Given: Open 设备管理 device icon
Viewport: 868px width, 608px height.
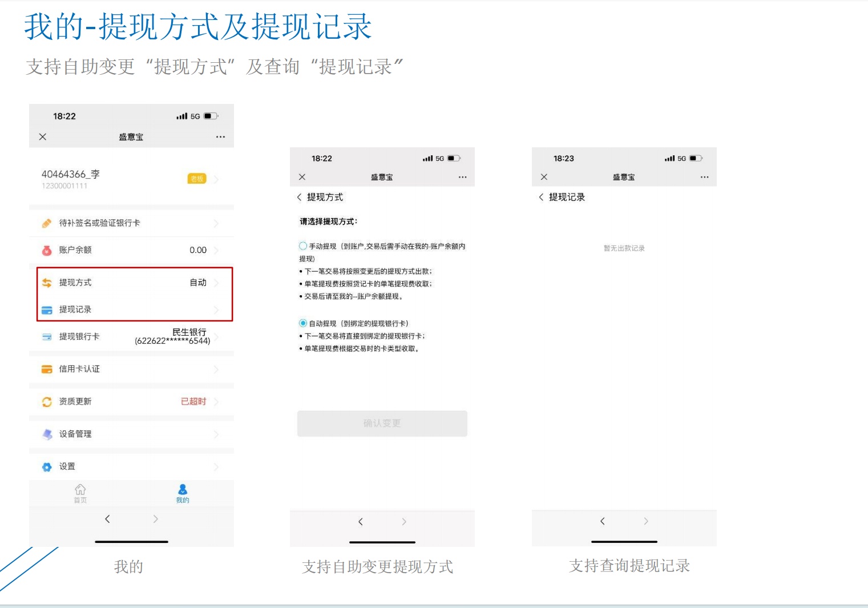Looking at the screenshot, I should pyautogui.click(x=47, y=434).
